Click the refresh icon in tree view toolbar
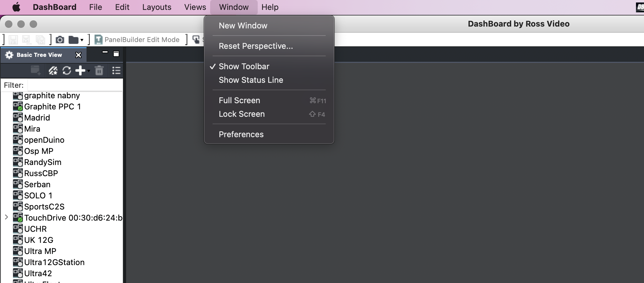 pos(67,71)
